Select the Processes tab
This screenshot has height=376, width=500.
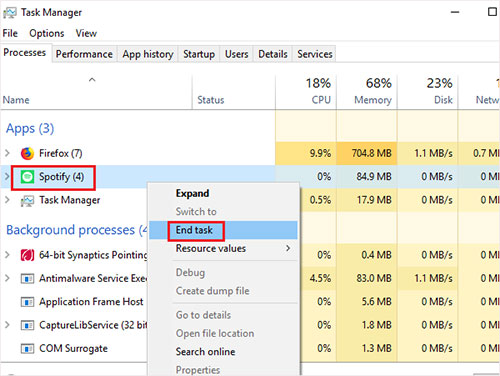(25, 53)
